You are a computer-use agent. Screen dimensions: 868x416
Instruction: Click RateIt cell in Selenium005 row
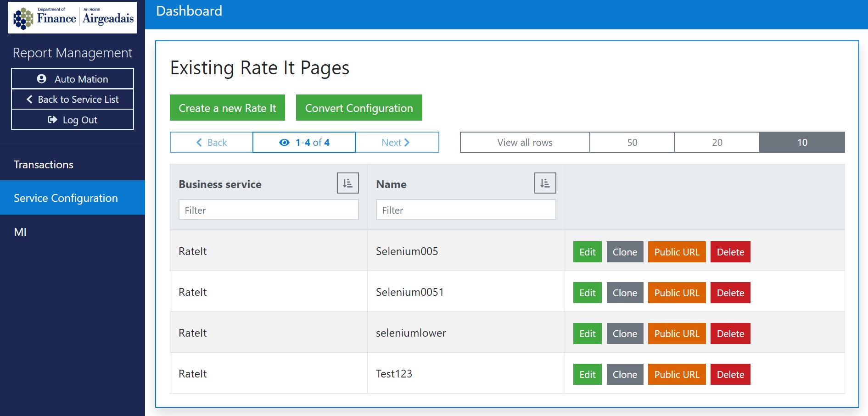coord(269,251)
